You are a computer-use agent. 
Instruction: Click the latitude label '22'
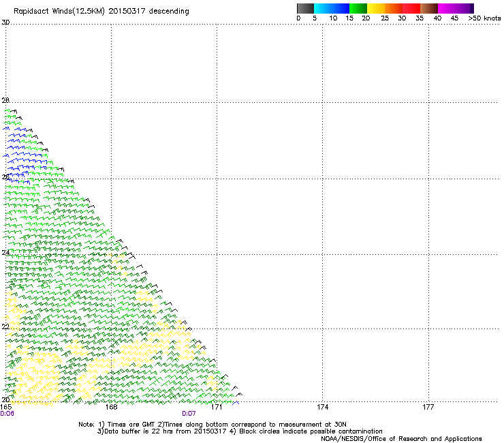[5, 326]
